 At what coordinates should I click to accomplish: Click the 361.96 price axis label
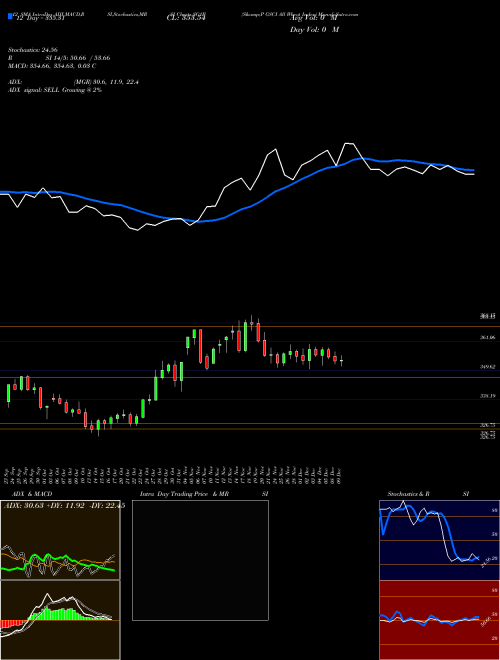click(488, 338)
